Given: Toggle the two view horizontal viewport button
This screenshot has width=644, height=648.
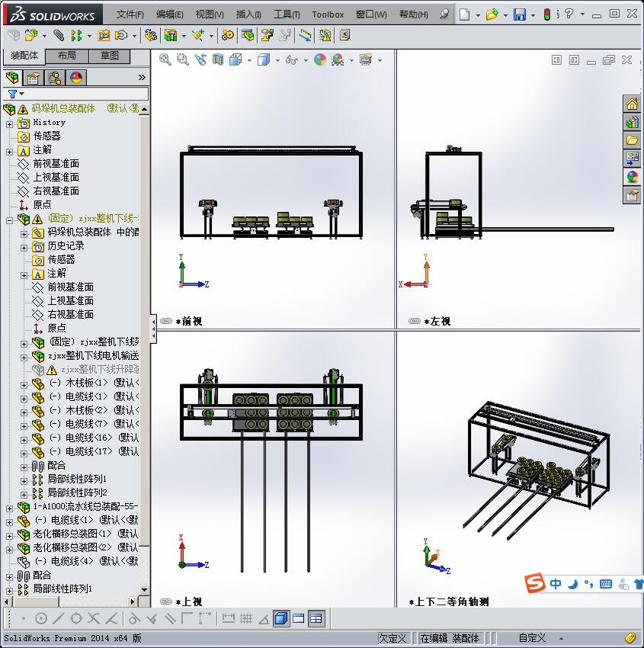Looking at the screenshot, I should coord(298,618).
